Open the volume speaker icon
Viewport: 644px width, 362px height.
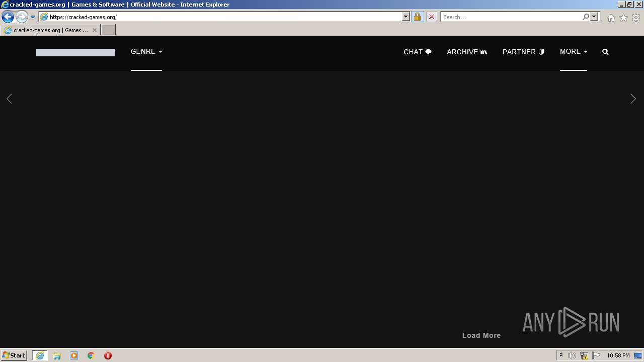[x=572, y=355]
